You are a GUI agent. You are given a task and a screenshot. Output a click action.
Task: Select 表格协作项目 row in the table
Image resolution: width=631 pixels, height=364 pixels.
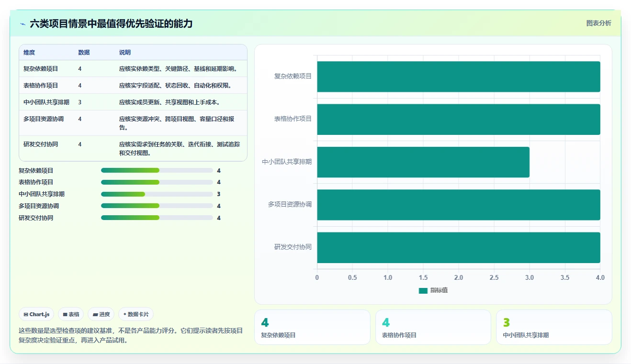(133, 86)
